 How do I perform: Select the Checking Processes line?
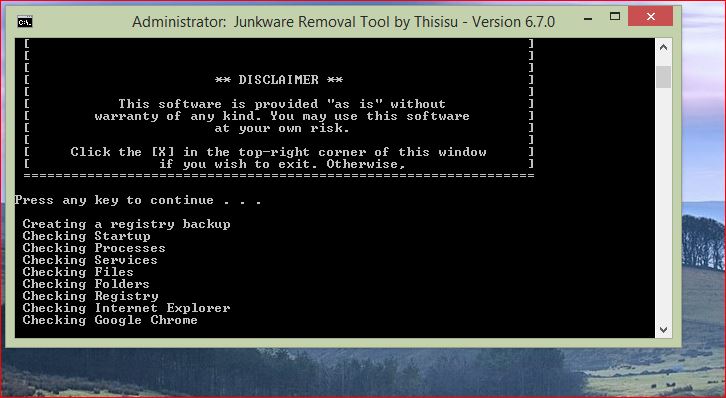pos(94,248)
